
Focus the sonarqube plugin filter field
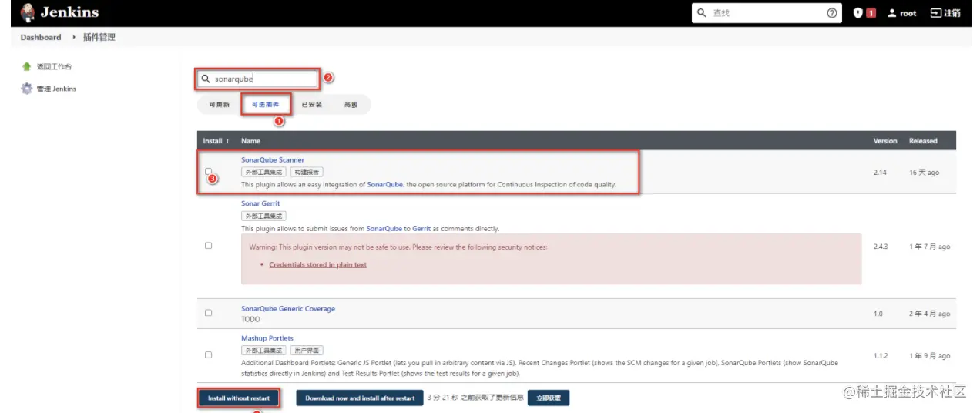(x=257, y=79)
